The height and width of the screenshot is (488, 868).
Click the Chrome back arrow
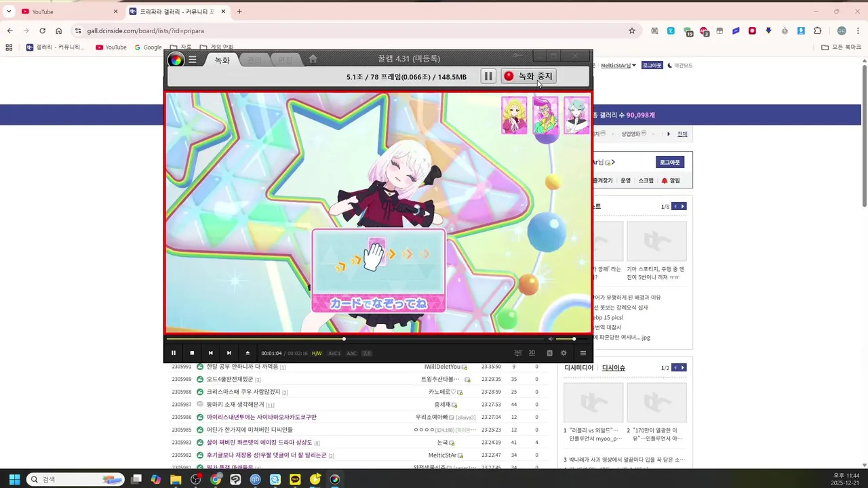tap(9, 30)
